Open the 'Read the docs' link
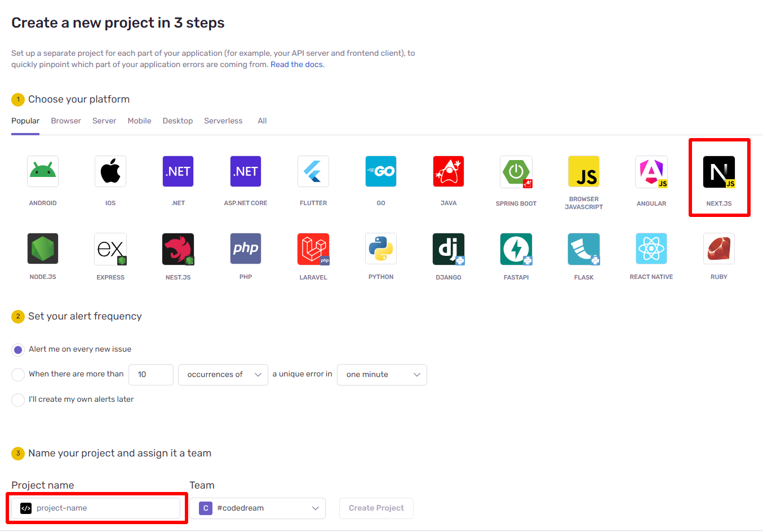The height and width of the screenshot is (532, 763). tap(297, 64)
